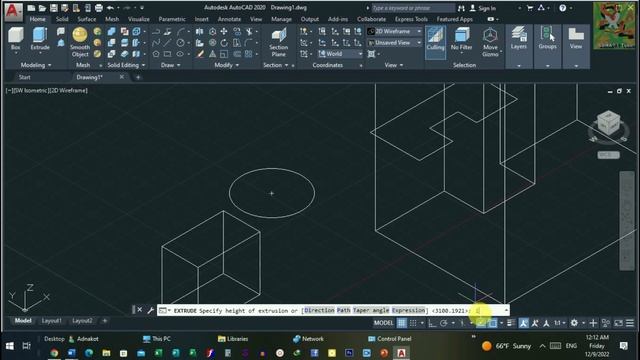Image resolution: width=640 pixels, height=360 pixels.
Task: Switch to the Layout1 tab
Action: point(51,321)
